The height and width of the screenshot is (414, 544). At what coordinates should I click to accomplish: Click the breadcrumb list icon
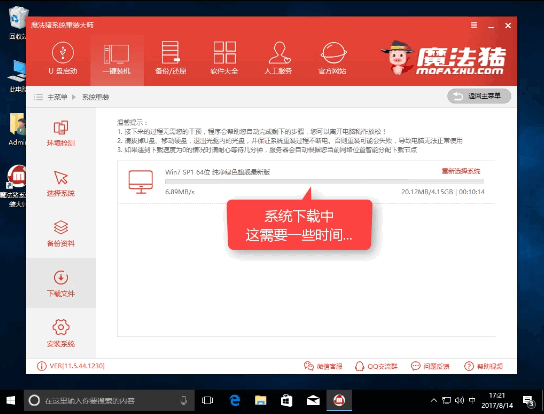click(38, 97)
